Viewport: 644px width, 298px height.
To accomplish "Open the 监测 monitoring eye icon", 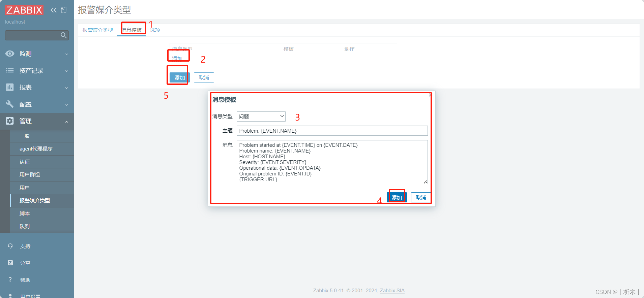I will tap(10, 54).
